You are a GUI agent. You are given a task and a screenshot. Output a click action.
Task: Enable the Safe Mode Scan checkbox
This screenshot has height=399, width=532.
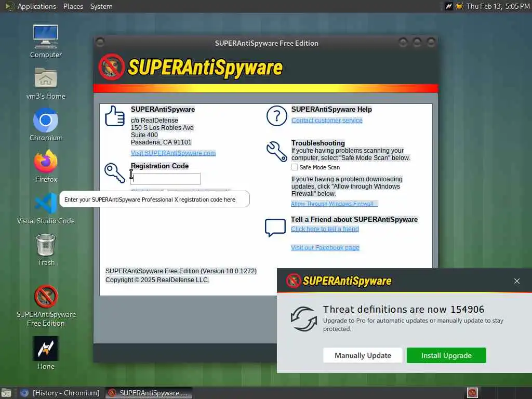click(x=294, y=167)
